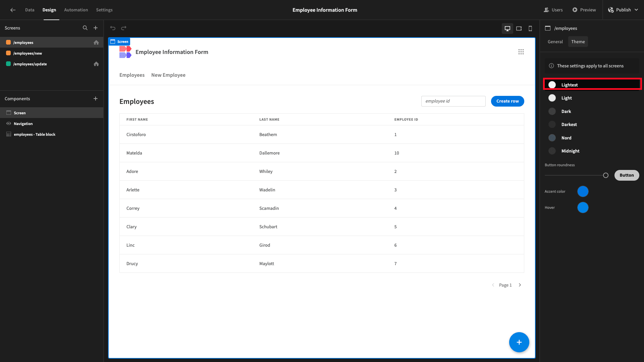Switch to tablet preview icon
Screen dimensions: 644x362
pyautogui.click(x=519, y=28)
